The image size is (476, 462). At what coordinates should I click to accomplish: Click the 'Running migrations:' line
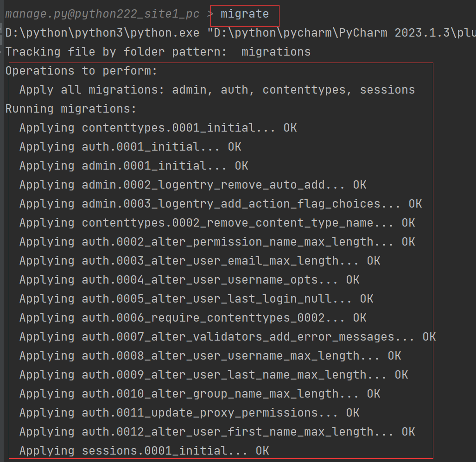point(71,109)
